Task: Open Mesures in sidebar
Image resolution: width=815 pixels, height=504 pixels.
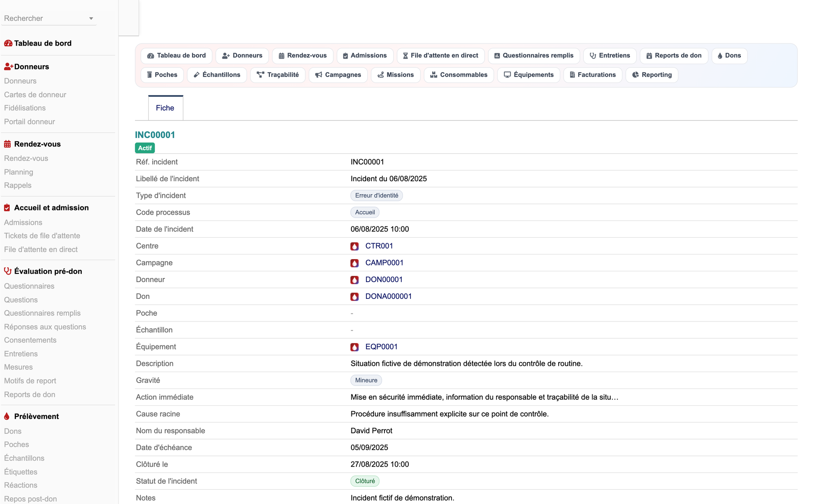Action: [x=18, y=367]
